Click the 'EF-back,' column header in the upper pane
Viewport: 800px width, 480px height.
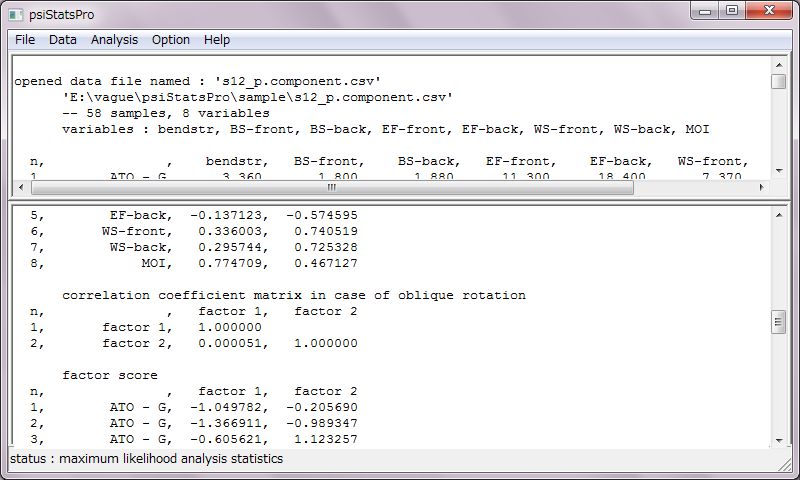coord(621,162)
